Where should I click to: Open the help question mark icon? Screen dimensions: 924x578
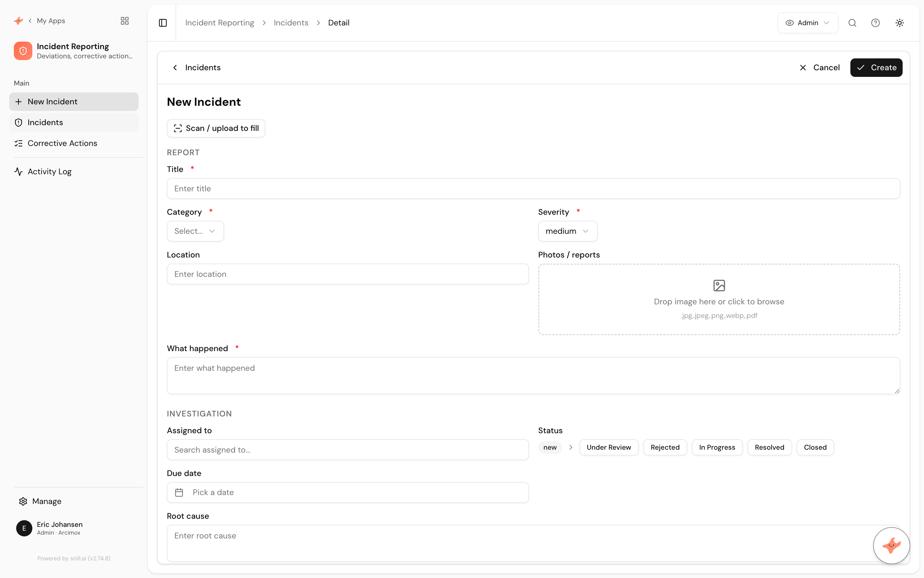point(875,23)
